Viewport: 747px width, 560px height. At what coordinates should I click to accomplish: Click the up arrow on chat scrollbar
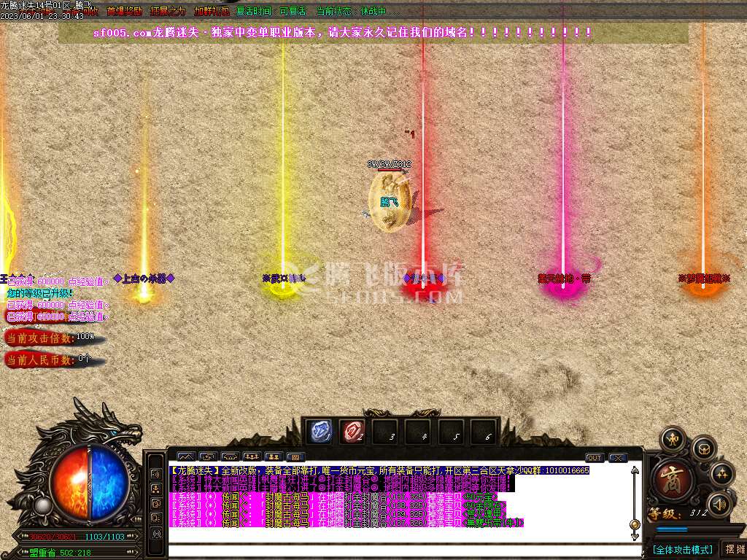click(x=635, y=471)
